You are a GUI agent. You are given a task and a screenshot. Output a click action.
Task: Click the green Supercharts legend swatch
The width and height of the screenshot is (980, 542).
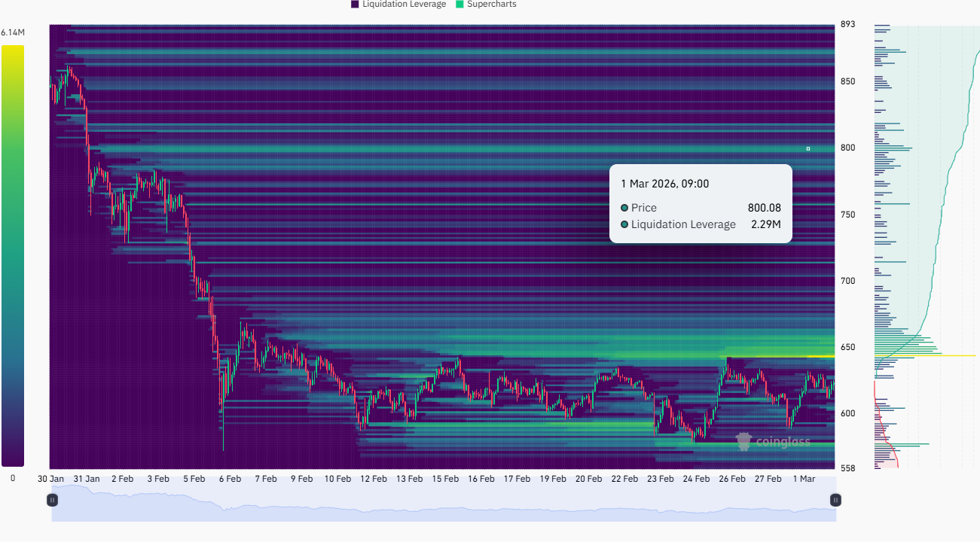tap(459, 5)
